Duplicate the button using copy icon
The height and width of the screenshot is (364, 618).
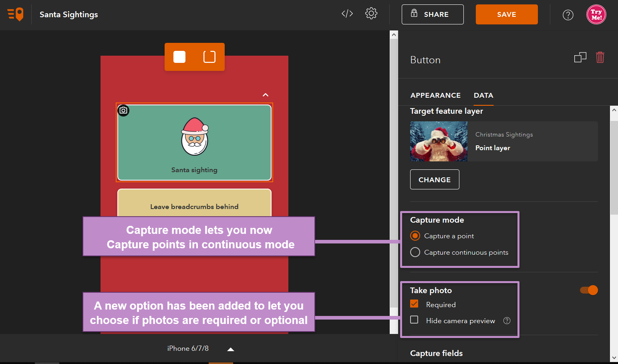(580, 58)
